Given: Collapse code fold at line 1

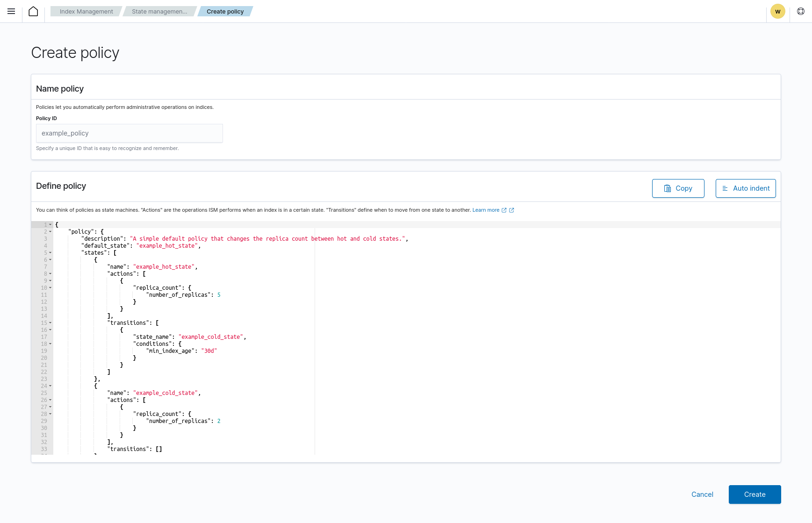Looking at the screenshot, I should (50, 225).
